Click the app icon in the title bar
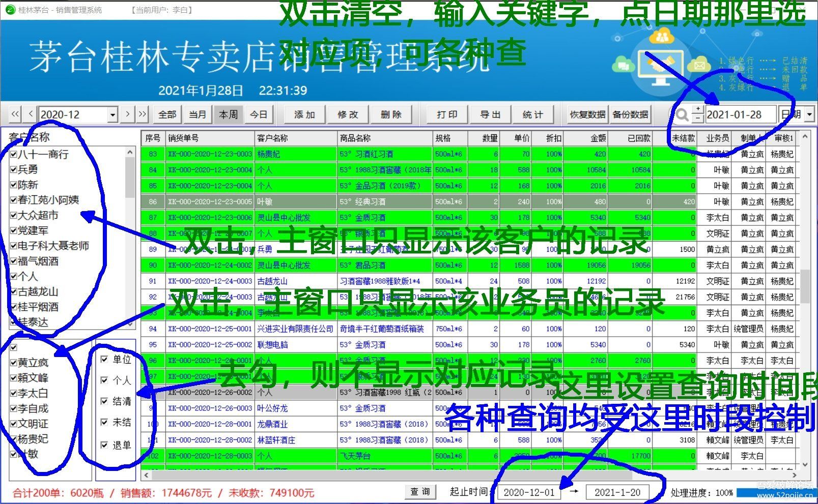 (x=9, y=10)
